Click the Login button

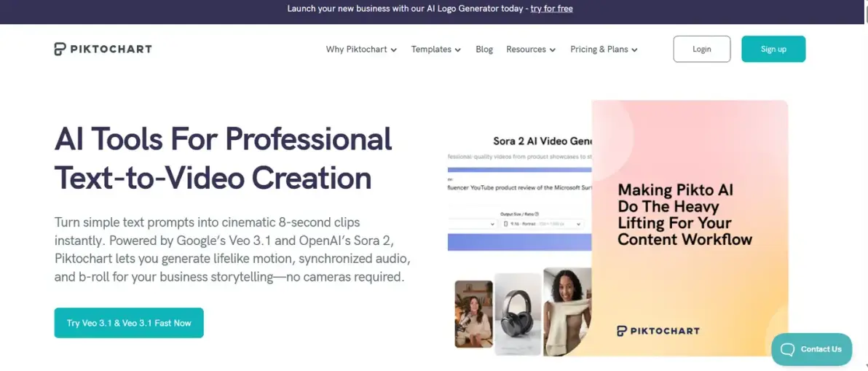[x=701, y=49]
